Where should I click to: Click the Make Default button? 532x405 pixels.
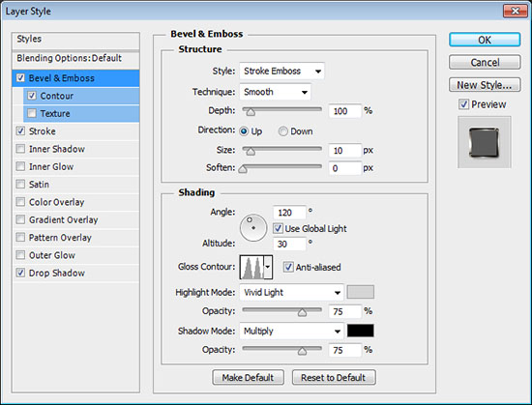[x=248, y=378]
